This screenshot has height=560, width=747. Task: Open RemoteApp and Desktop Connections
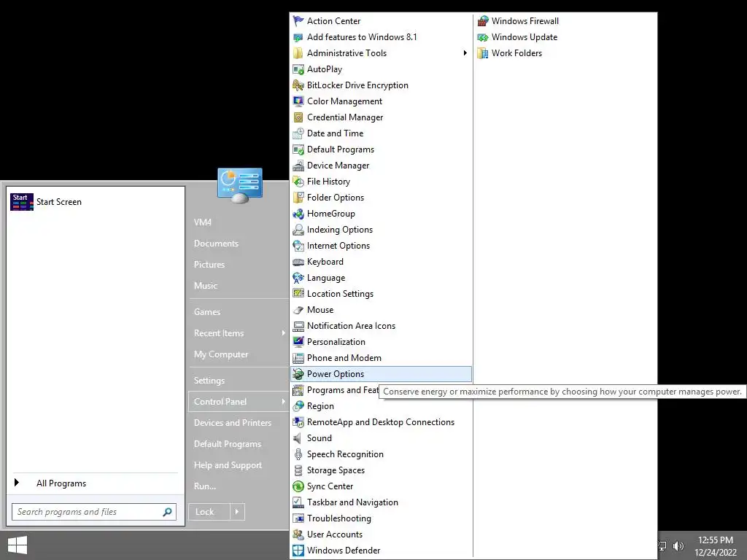381,422
